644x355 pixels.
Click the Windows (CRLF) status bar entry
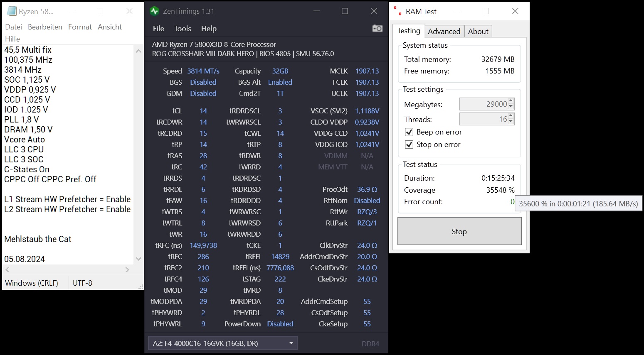tap(32, 283)
